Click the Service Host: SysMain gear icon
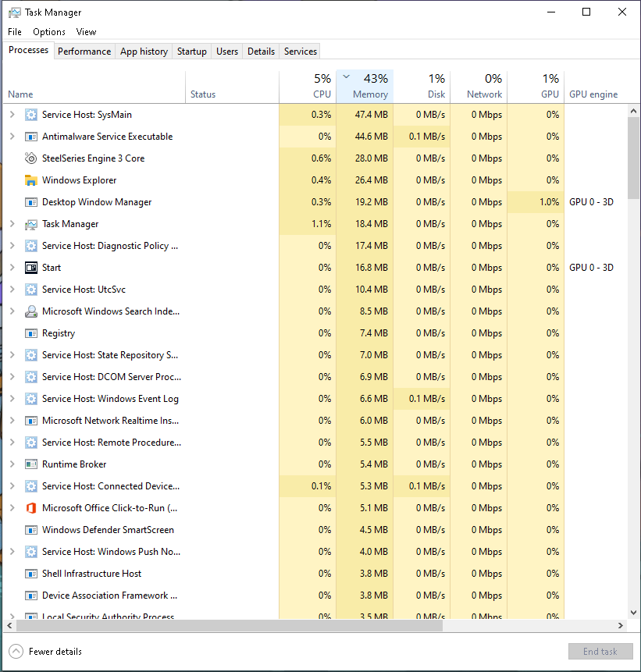 click(x=31, y=115)
